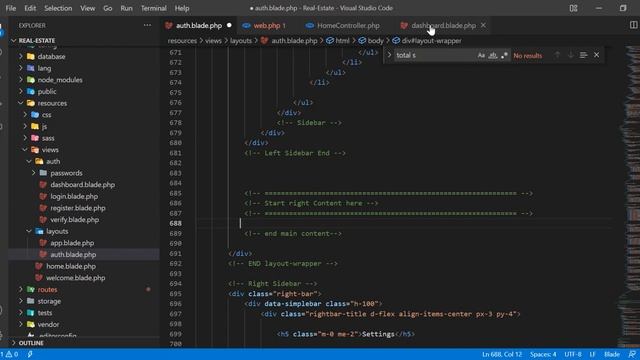Collapse the REAL-ESTATE root folder

pyautogui.click(x=37, y=40)
